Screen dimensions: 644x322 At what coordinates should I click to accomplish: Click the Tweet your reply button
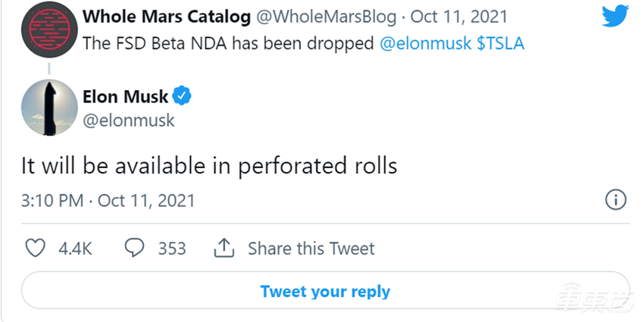point(325,291)
